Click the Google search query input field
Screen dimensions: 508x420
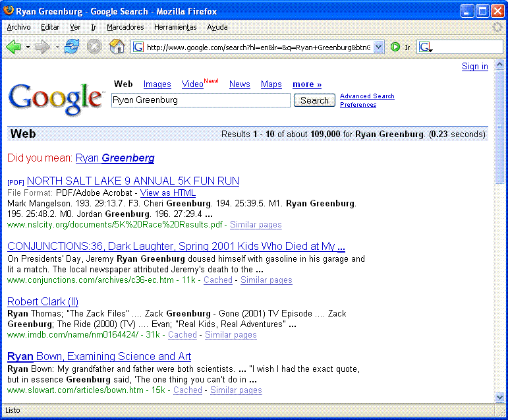pos(200,100)
